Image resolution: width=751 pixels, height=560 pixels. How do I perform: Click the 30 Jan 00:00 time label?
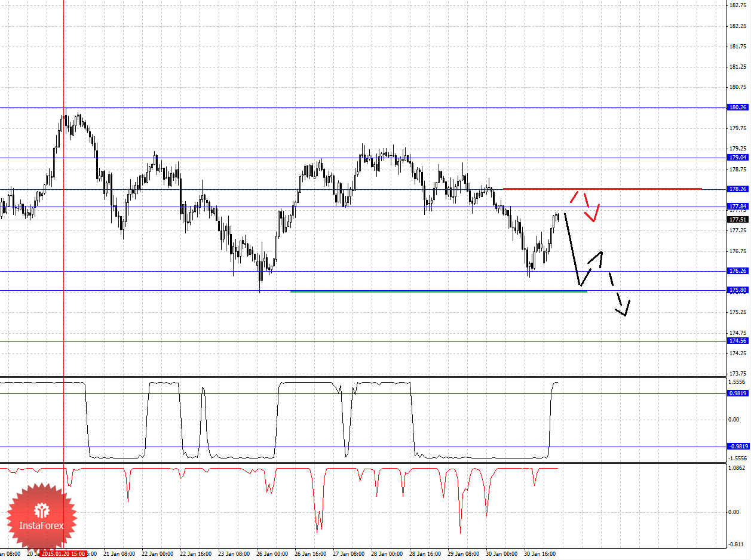click(502, 554)
